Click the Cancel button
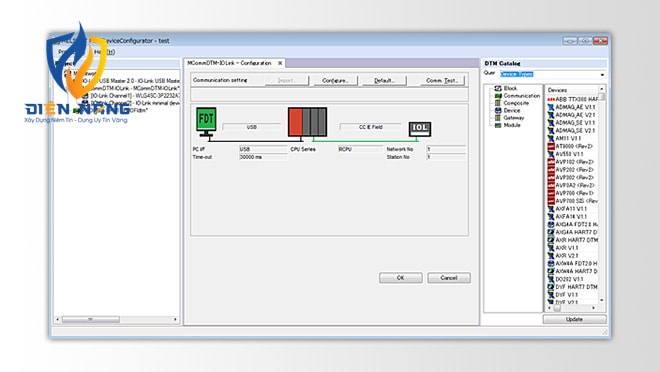660x372 pixels. (x=449, y=278)
